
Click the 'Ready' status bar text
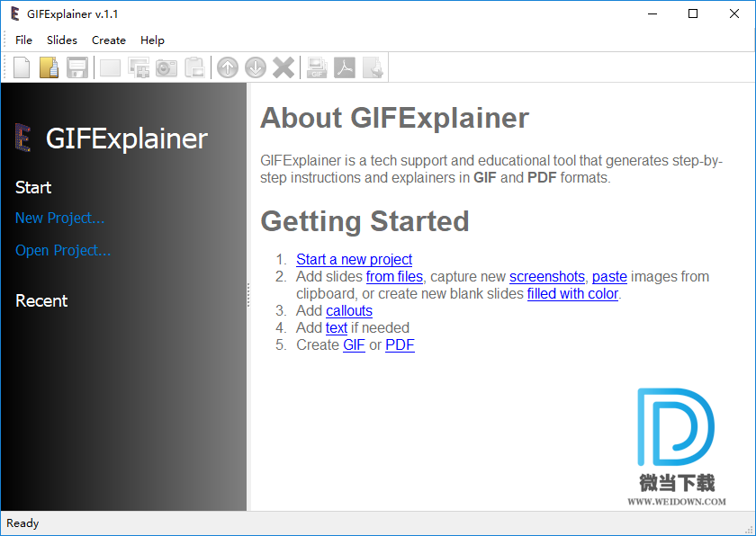pos(22,523)
